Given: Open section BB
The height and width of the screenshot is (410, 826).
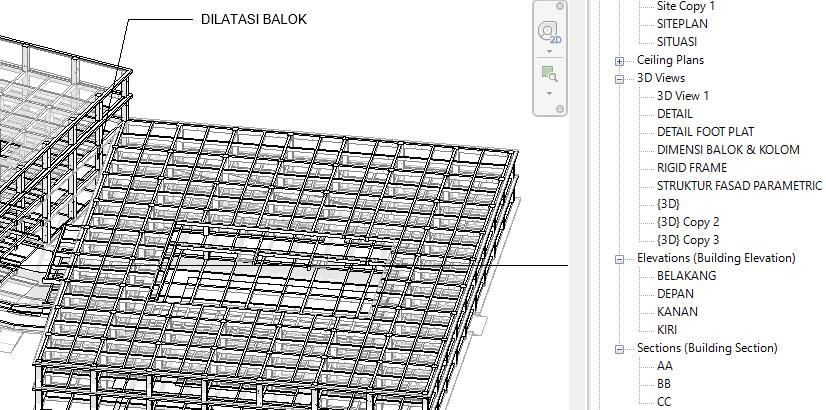Looking at the screenshot, I should pyautogui.click(x=664, y=384).
